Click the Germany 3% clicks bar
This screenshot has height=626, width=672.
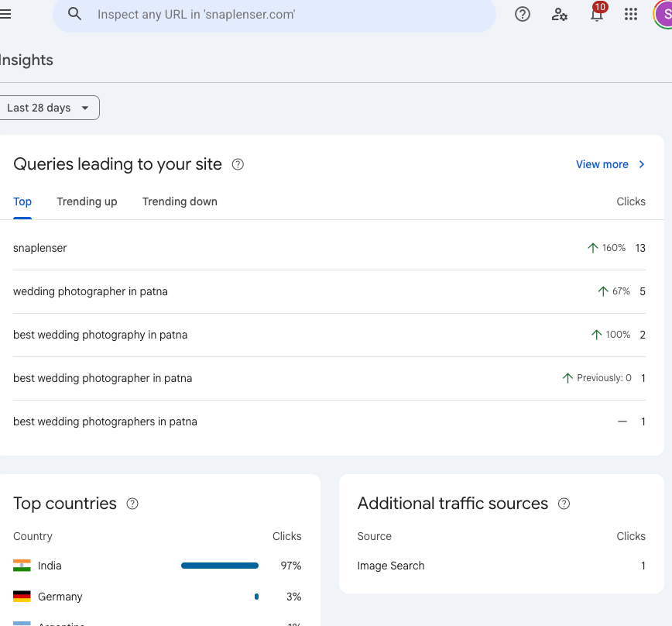(x=256, y=597)
